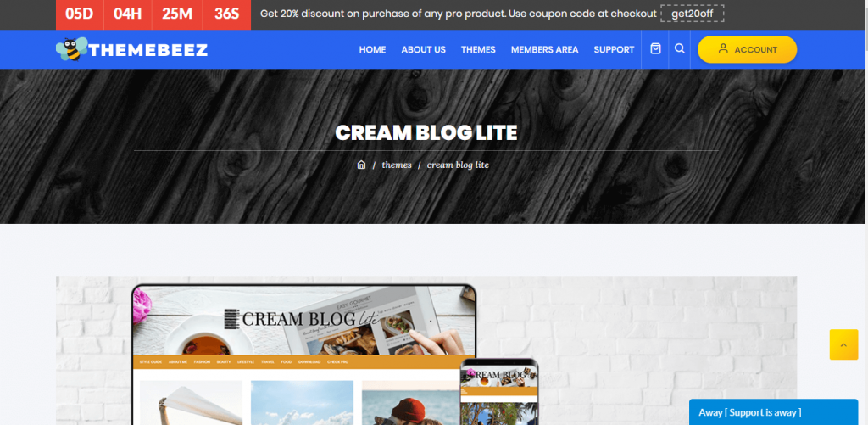Open the shopping cart icon
This screenshot has height=425, width=868.
click(x=655, y=48)
